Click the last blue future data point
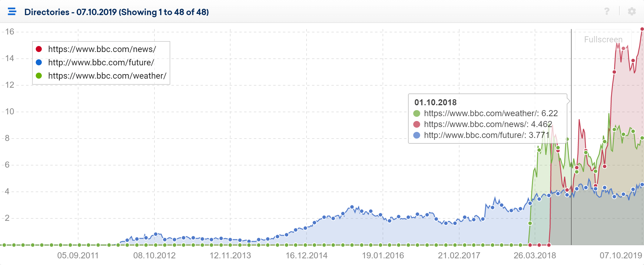 [642, 185]
